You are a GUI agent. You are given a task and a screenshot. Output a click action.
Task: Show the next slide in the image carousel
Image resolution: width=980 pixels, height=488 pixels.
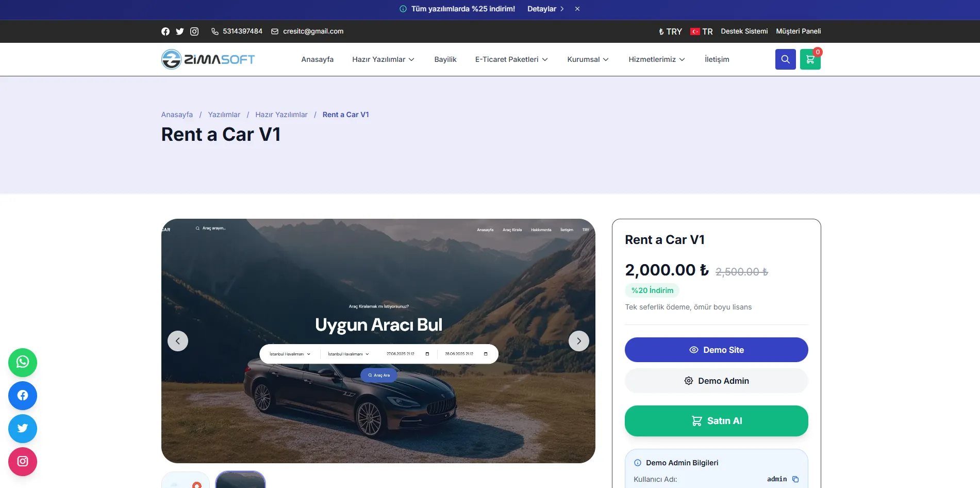[x=578, y=341]
